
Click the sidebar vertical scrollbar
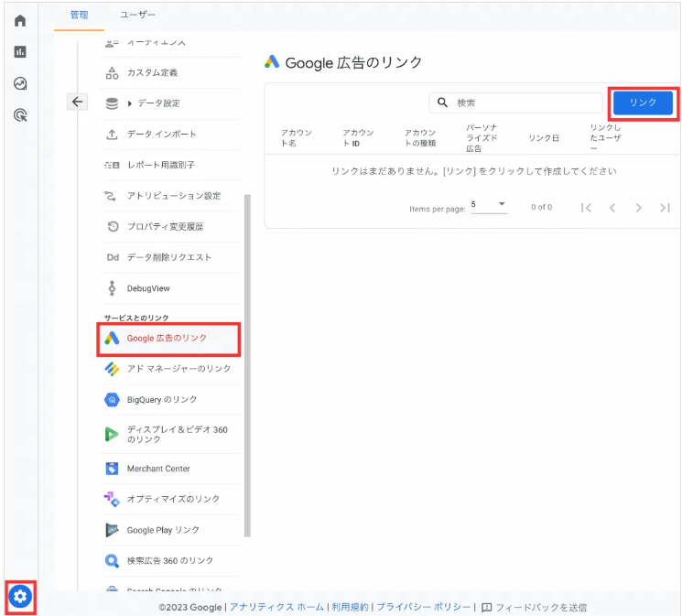[247, 365]
